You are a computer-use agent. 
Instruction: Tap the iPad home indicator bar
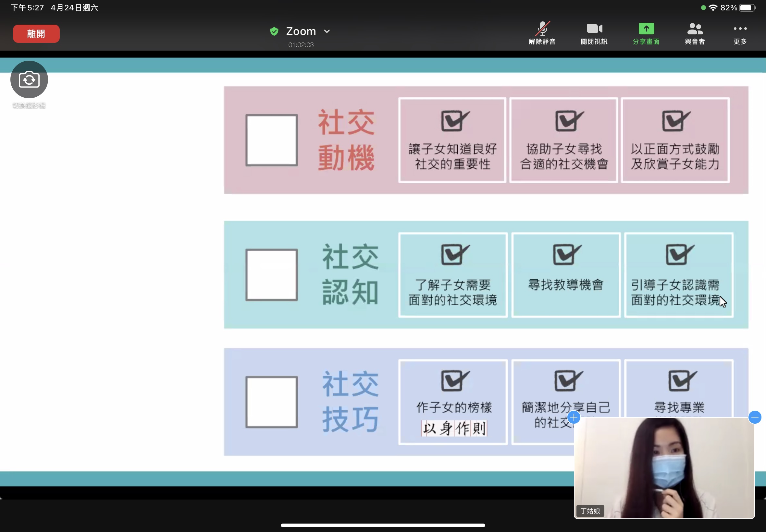383,525
